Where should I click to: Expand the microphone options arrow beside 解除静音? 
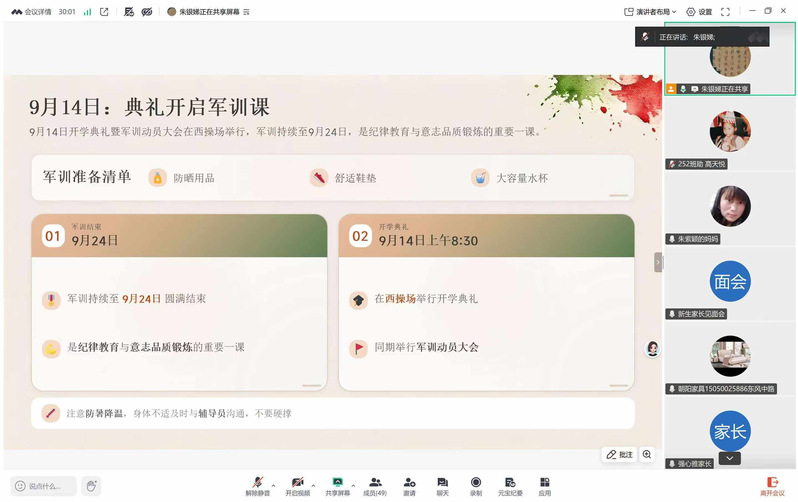pyautogui.click(x=273, y=485)
